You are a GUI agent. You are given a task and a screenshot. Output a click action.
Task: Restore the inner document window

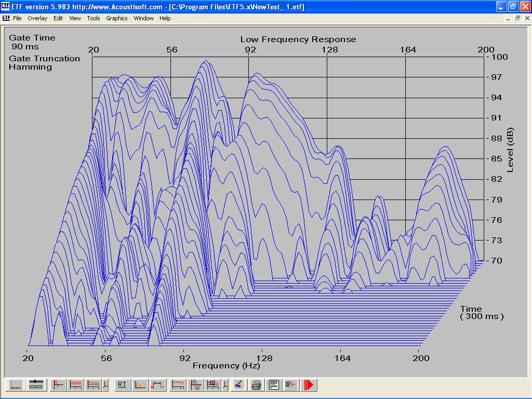517,18
